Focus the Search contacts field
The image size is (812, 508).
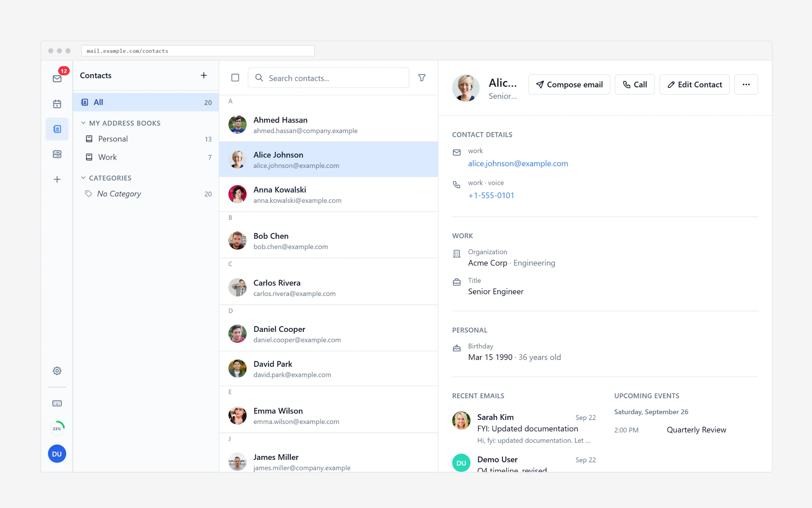(x=329, y=78)
